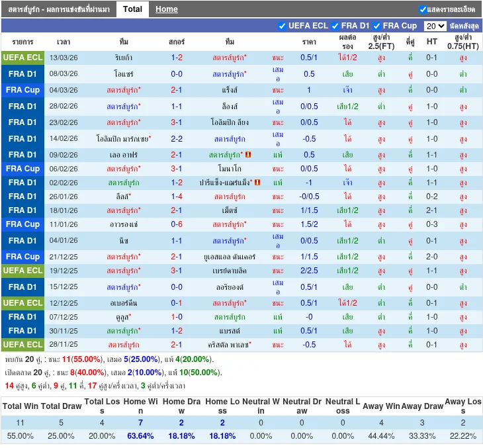Click the 1-4 score against ลีลล์

pos(177,197)
